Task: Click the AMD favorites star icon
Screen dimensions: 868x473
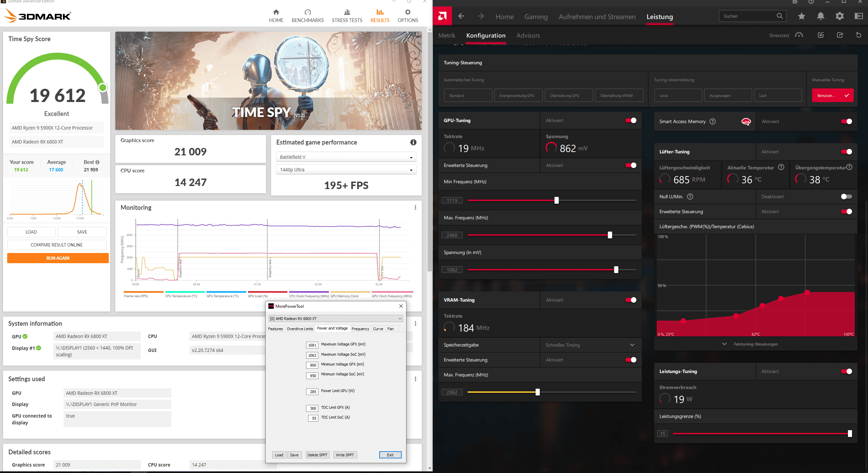Action: 802,16
